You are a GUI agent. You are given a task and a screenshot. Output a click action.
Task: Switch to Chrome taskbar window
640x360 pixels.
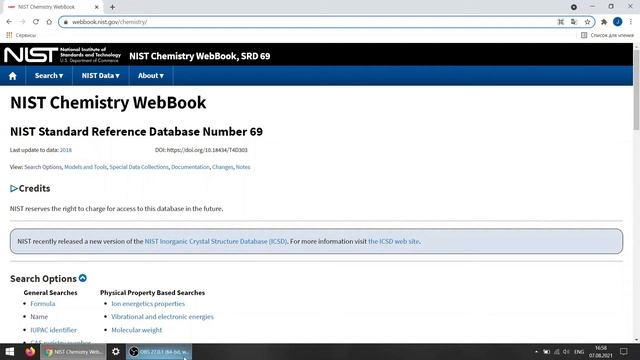pos(74,351)
